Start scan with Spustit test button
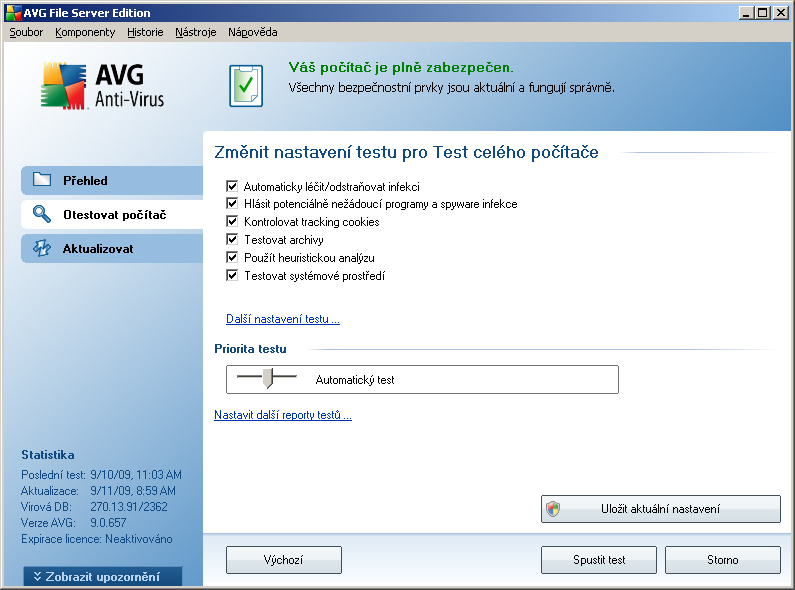 [x=599, y=560]
